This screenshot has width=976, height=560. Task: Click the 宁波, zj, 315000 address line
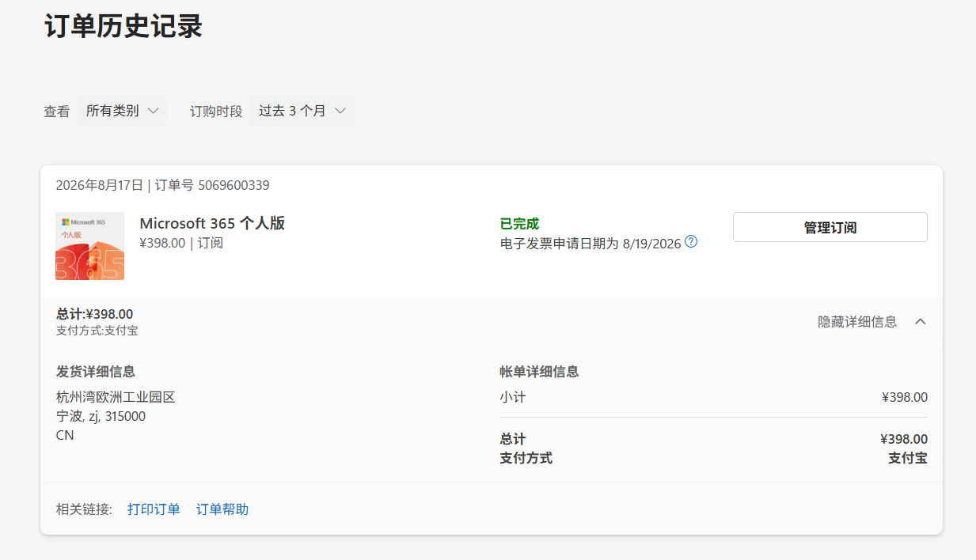101,416
